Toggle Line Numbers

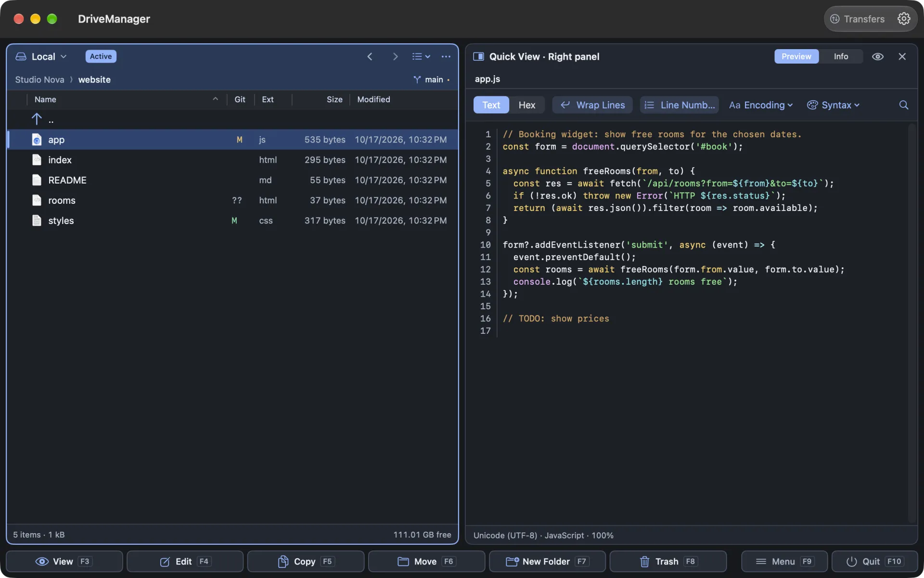[679, 105]
